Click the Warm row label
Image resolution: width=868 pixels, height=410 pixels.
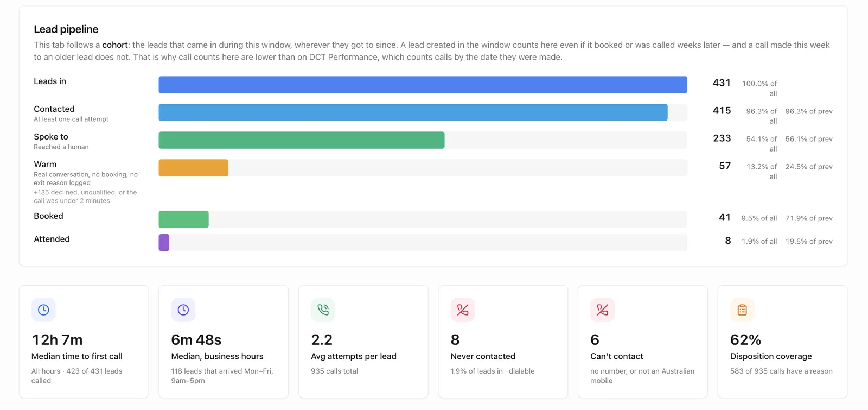tap(45, 165)
